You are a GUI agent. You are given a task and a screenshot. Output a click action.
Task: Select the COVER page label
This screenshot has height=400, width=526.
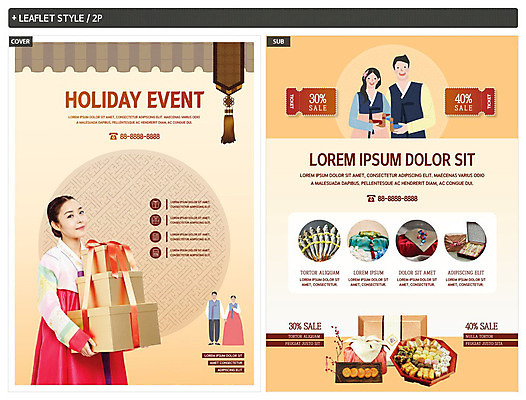pos(20,42)
